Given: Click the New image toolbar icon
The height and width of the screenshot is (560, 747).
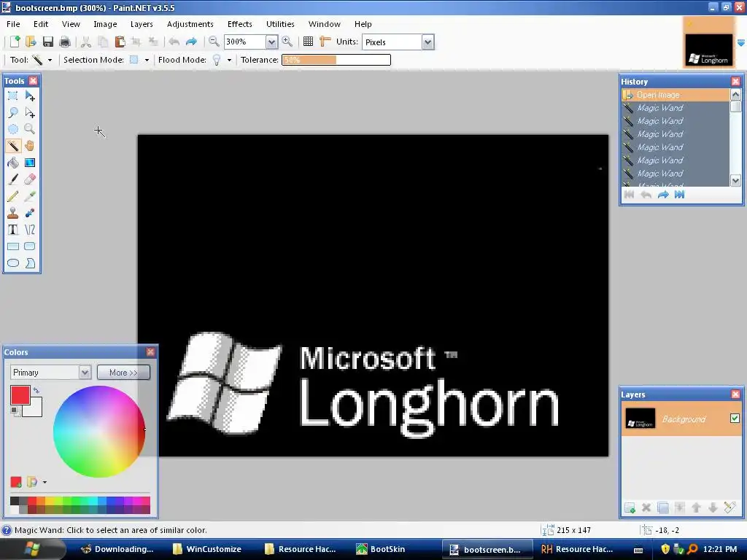Looking at the screenshot, I should (x=15, y=42).
